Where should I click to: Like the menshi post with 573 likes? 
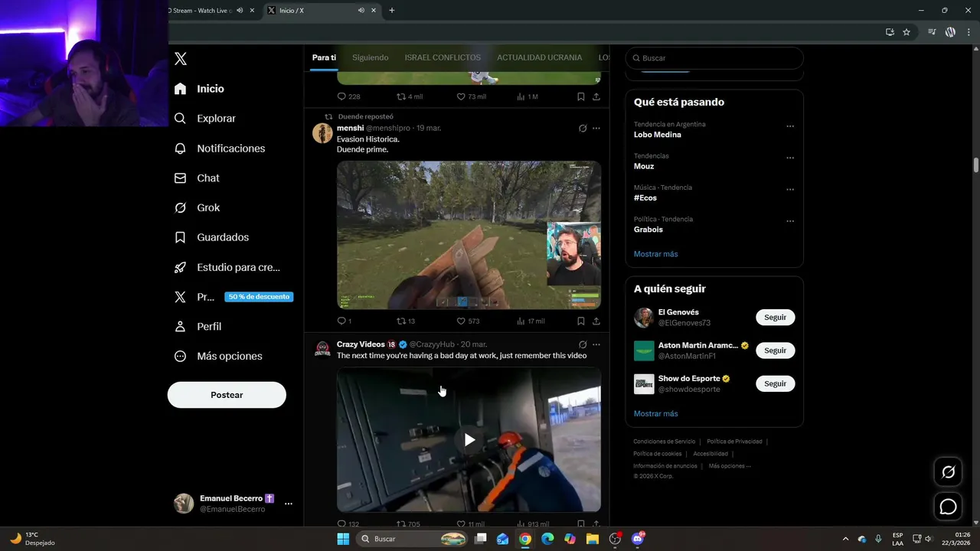coord(468,321)
